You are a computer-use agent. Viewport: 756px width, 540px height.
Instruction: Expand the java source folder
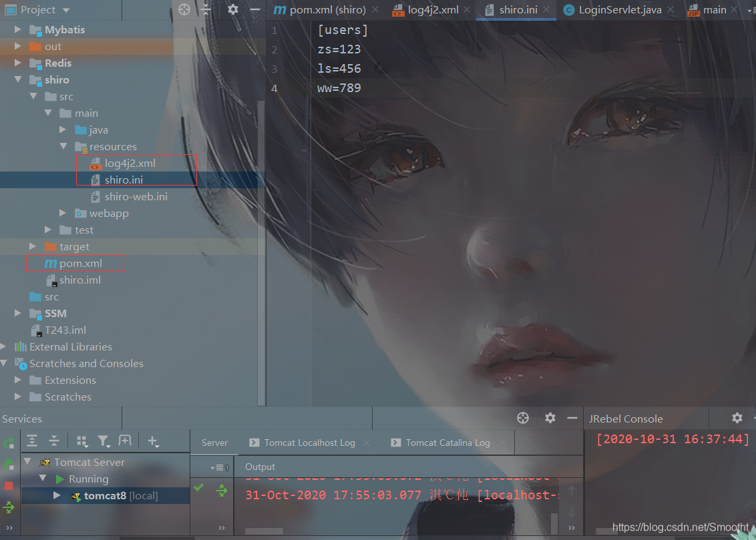[x=63, y=129]
